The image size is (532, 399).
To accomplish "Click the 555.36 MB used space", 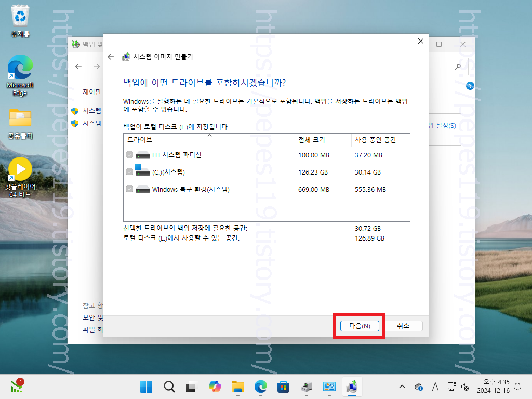I will click(x=370, y=190).
